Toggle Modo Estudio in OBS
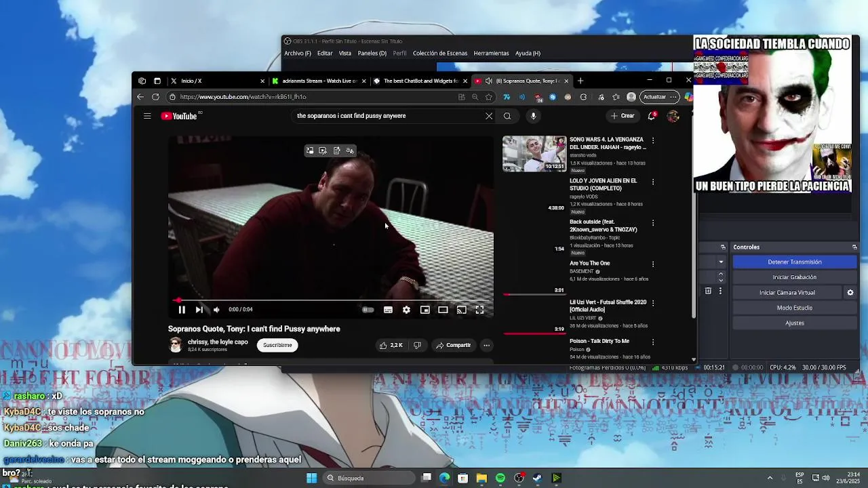The width and height of the screenshot is (868, 488). tap(794, 308)
